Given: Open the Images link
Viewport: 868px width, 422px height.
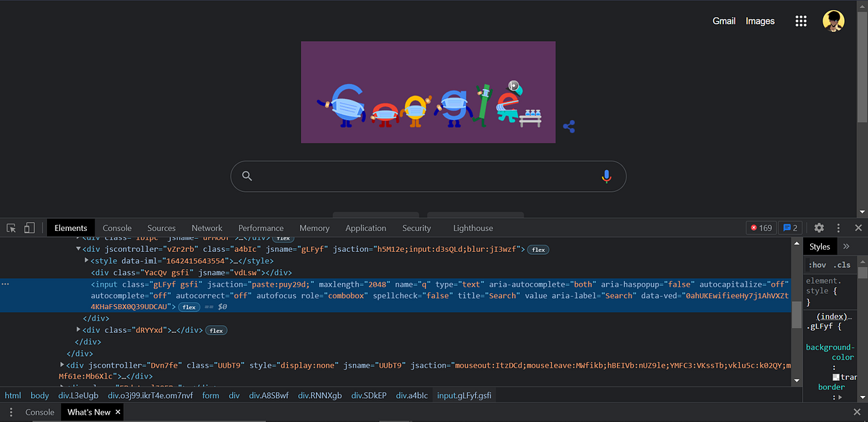Looking at the screenshot, I should (760, 21).
